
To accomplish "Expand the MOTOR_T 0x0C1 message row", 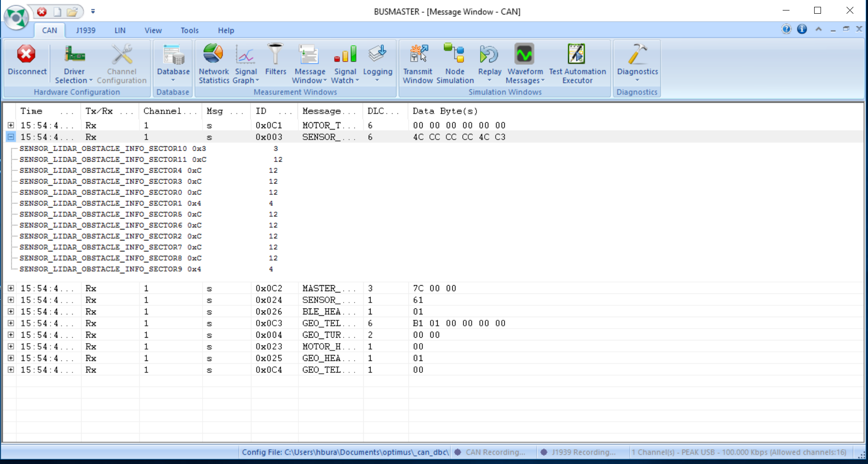I will 11,125.
